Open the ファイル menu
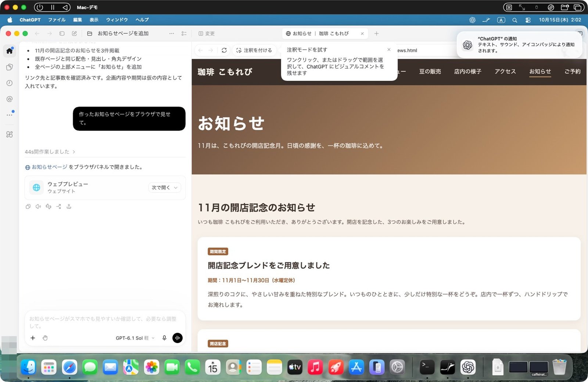This screenshot has height=382, width=588. pyautogui.click(x=57, y=20)
